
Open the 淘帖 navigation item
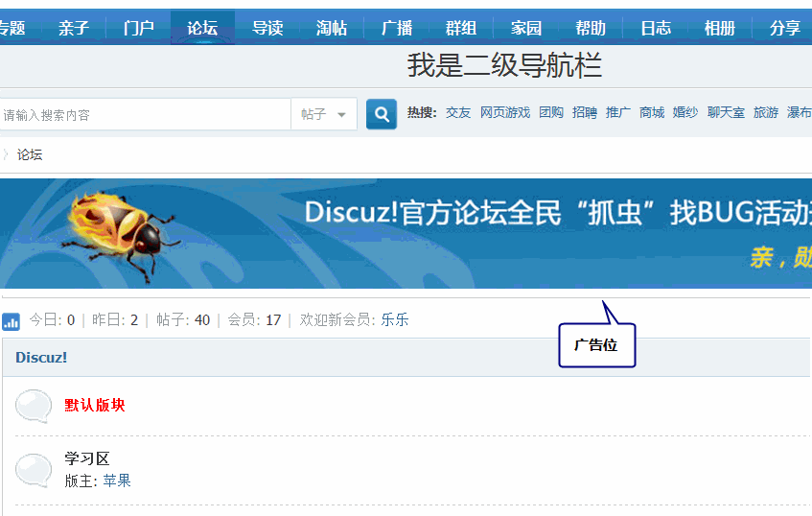pos(332,28)
